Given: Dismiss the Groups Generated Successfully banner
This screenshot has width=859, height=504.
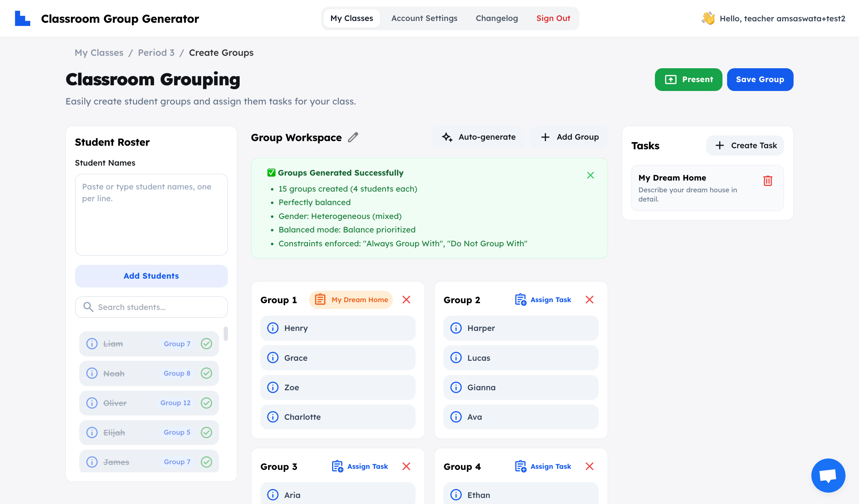Looking at the screenshot, I should (590, 175).
